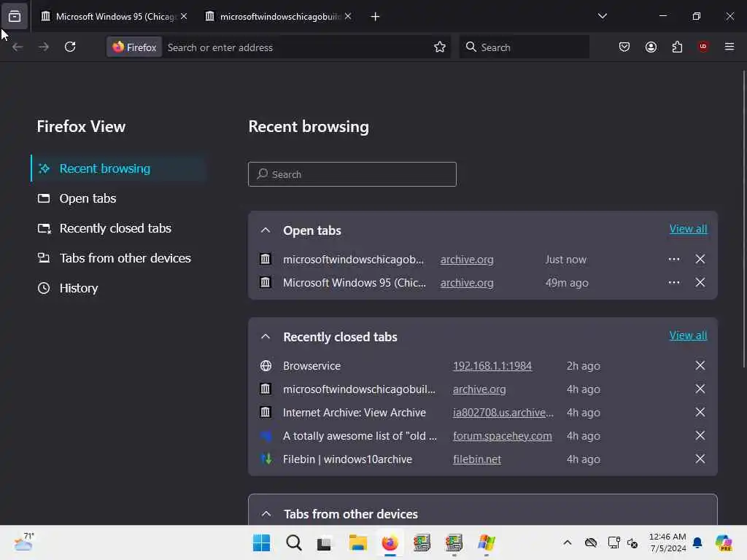Close the microsoftwindowschicagob... open tab row
The image size is (747, 560).
(700, 259)
